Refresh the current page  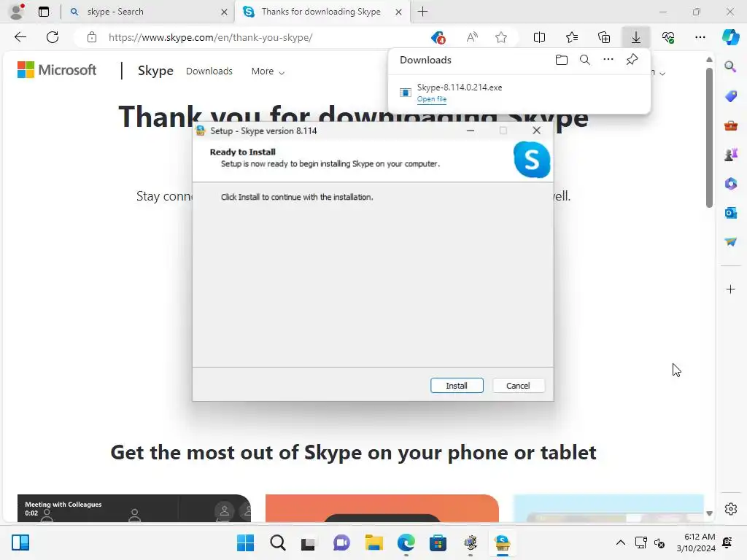[53, 37]
